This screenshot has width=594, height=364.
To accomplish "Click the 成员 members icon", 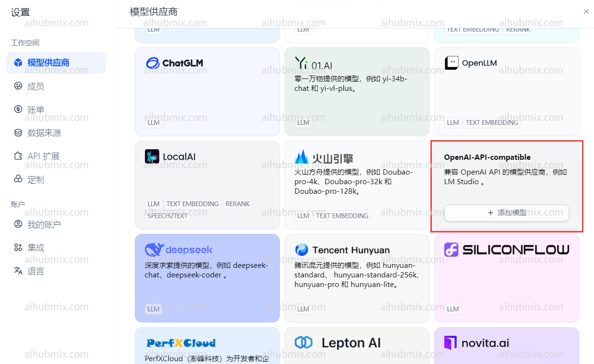I will tap(18, 86).
